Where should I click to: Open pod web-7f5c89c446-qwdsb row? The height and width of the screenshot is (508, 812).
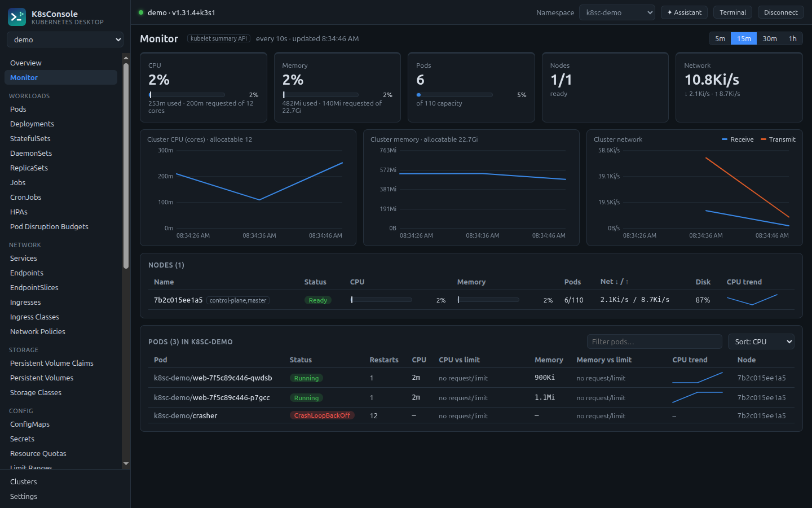[x=471, y=378]
